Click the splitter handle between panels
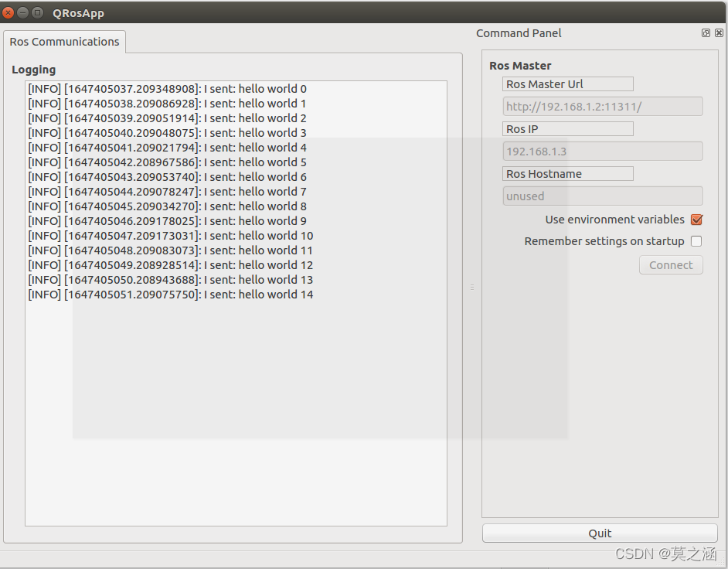Viewport: 728px width, 569px height. [x=472, y=287]
